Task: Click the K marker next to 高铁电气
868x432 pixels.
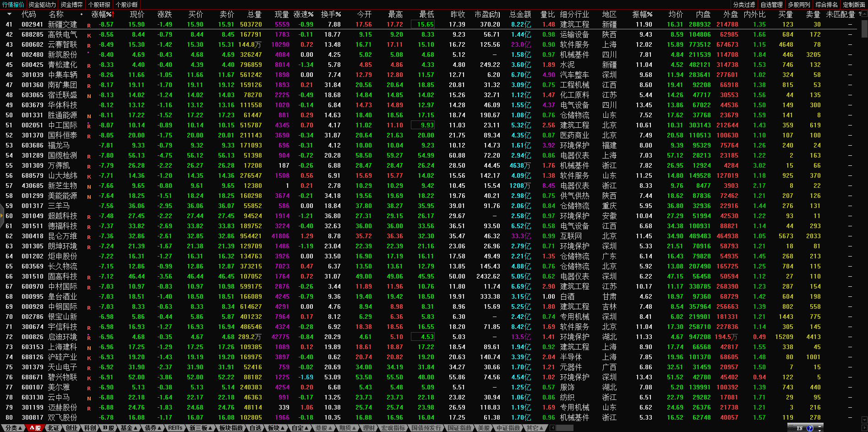Action: 89,36
